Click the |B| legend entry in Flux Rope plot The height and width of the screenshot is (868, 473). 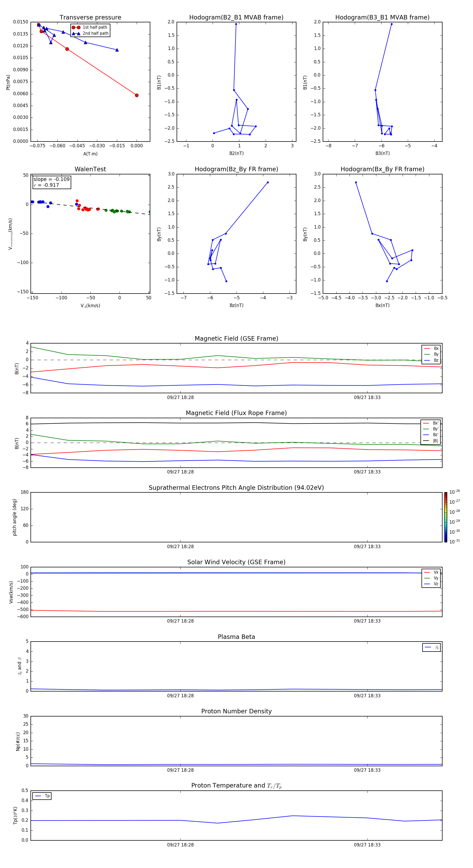coord(431,441)
